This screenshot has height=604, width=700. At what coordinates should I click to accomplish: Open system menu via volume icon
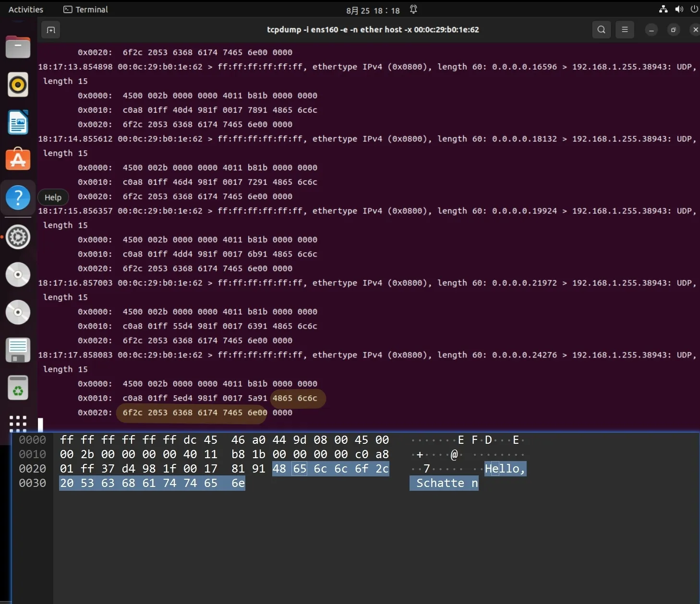coord(679,9)
